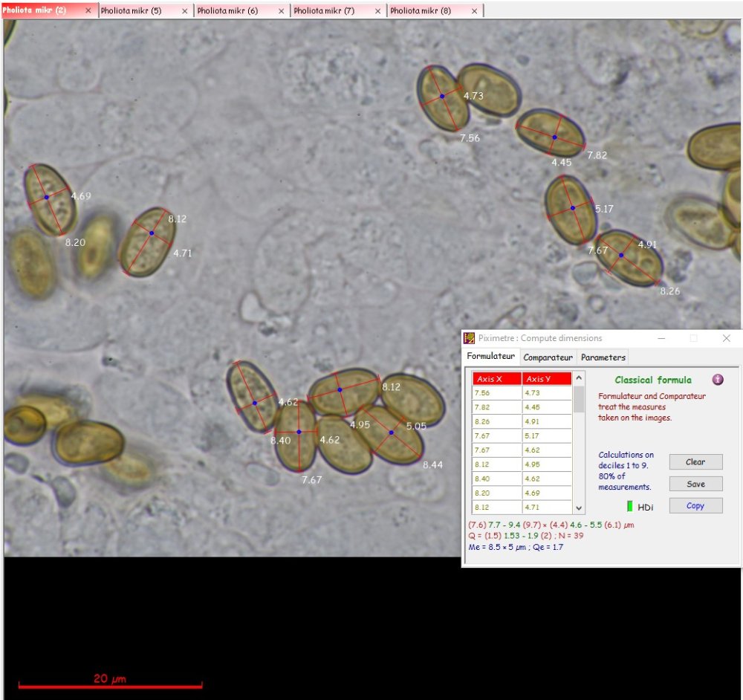
Task: Close the Pholiota mikr (8) tab
Action: click(x=473, y=11)
